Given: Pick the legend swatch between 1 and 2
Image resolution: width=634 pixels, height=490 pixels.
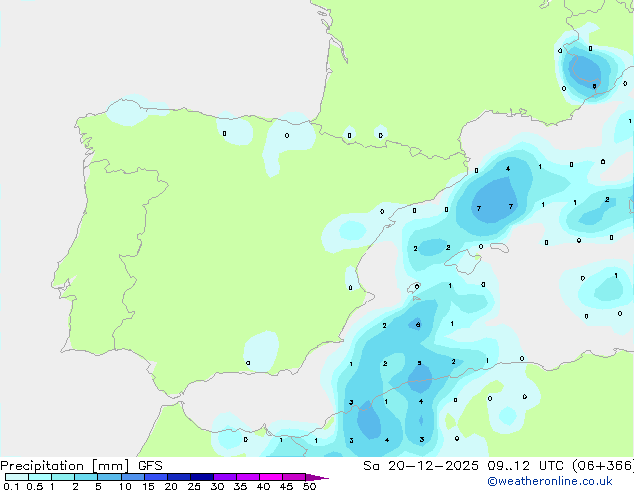Looking at the screenshot, I should click(63, 477).
